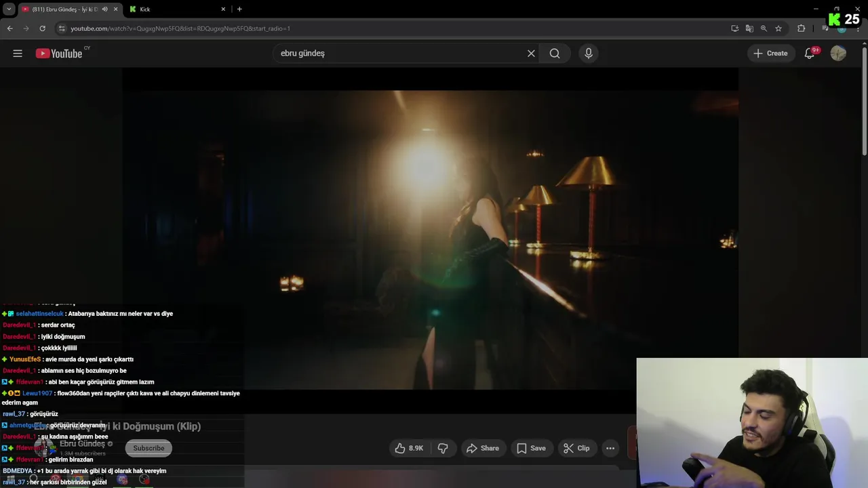Click username Lewu1907 in chat

click(x=37, y=393)
